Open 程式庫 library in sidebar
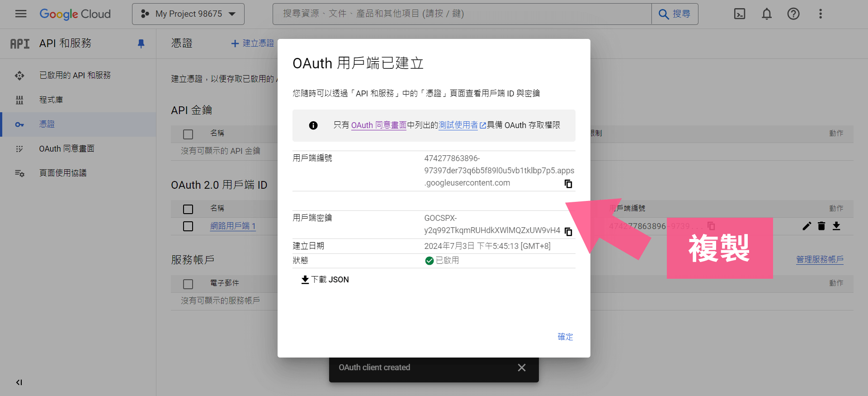Image resolution: width=868 pixels, height=396 pixels. point(78,100)
